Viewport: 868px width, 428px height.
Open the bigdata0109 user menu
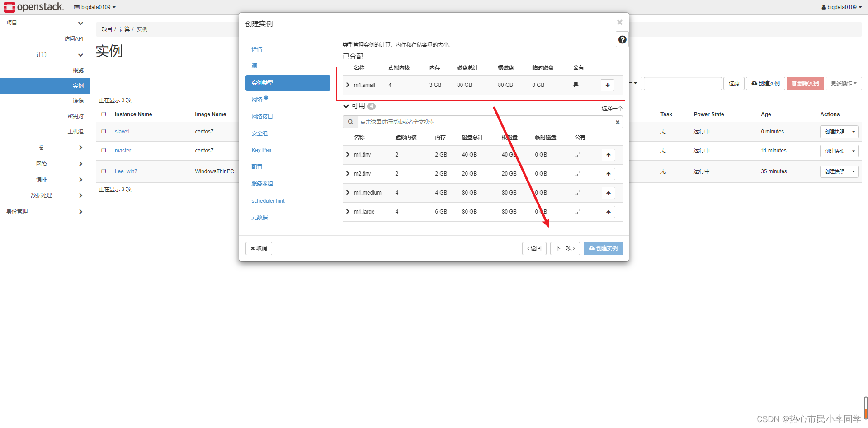841,7
